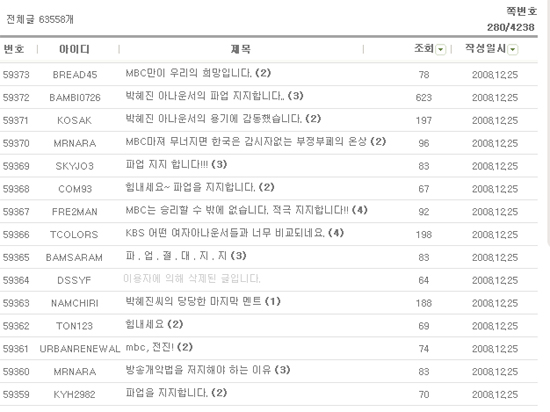Click the 번호 column header
Screen dimensions: 550x412
(14, 49)
